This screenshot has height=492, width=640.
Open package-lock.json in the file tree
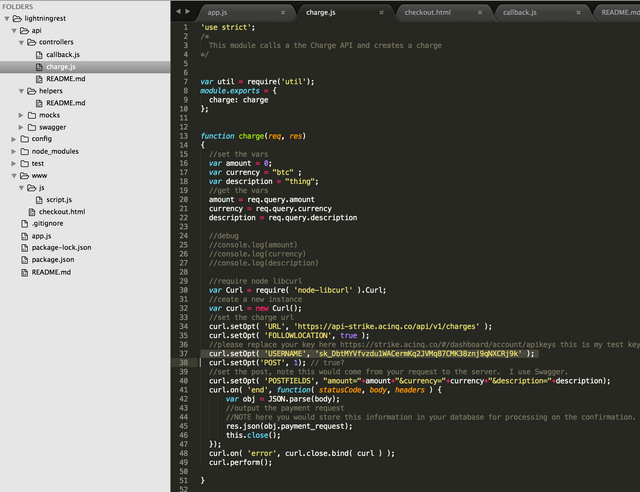(x=61, y=247)
